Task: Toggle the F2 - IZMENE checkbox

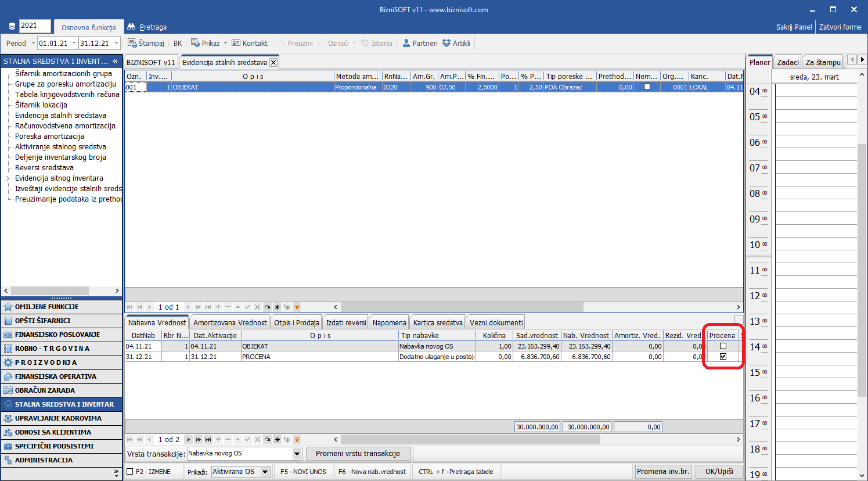Action: 130,472
